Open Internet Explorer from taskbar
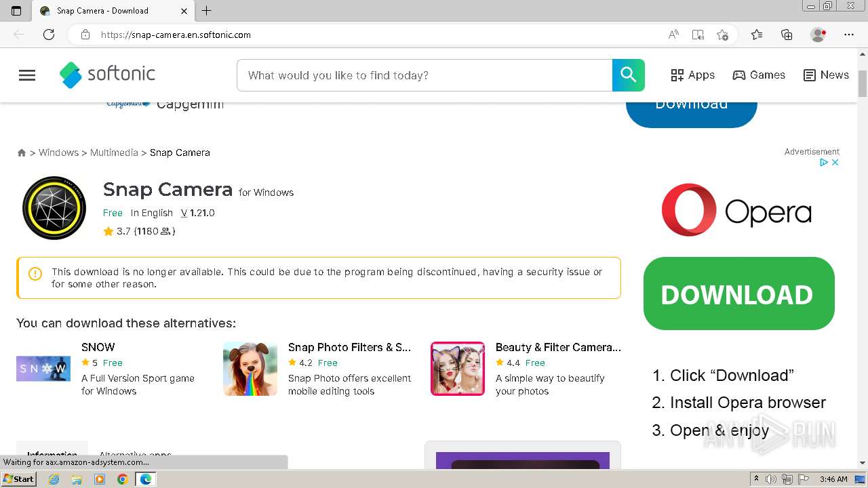The image size is (868, 488). coord(54,479)
